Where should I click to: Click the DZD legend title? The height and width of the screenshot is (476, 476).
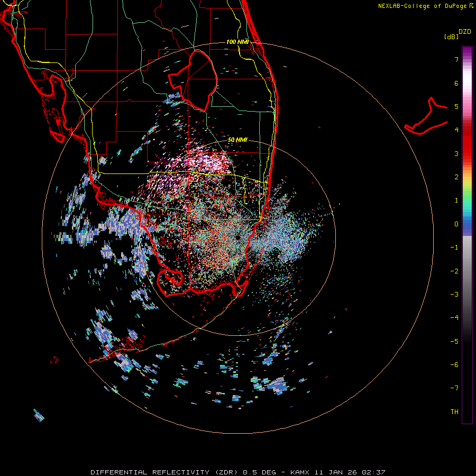click(x=465, y=32)
